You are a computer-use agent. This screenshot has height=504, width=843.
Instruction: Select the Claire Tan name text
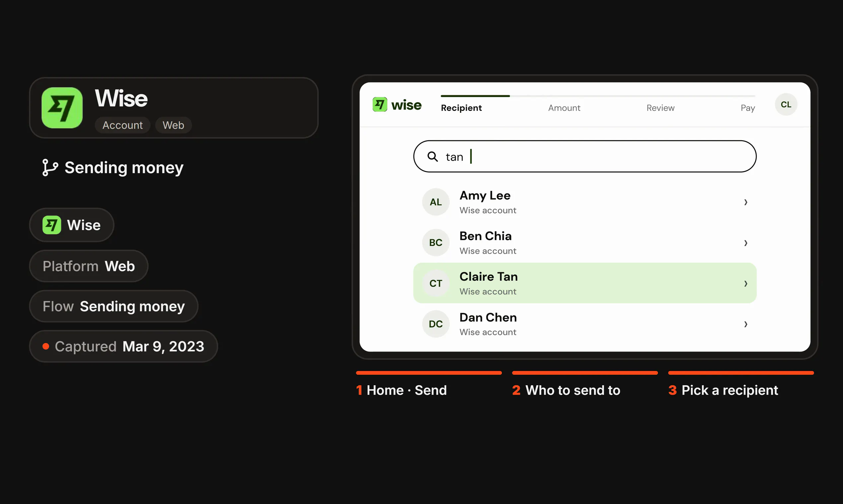pos(489,277)
